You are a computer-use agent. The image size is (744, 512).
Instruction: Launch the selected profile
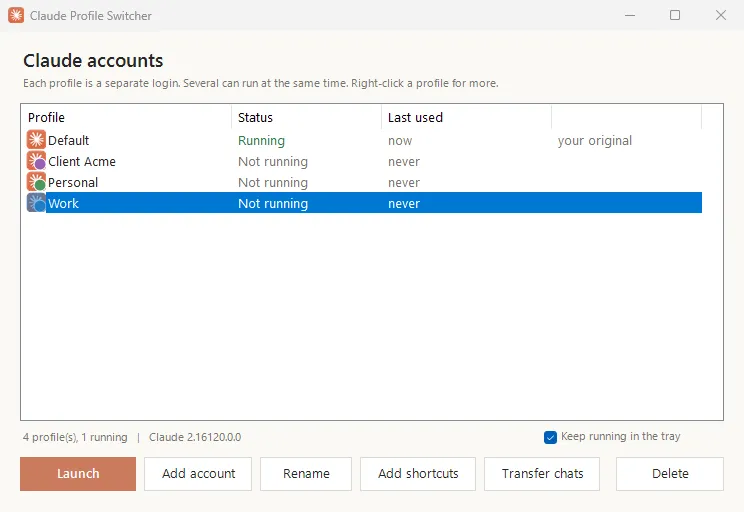(78, 474)
